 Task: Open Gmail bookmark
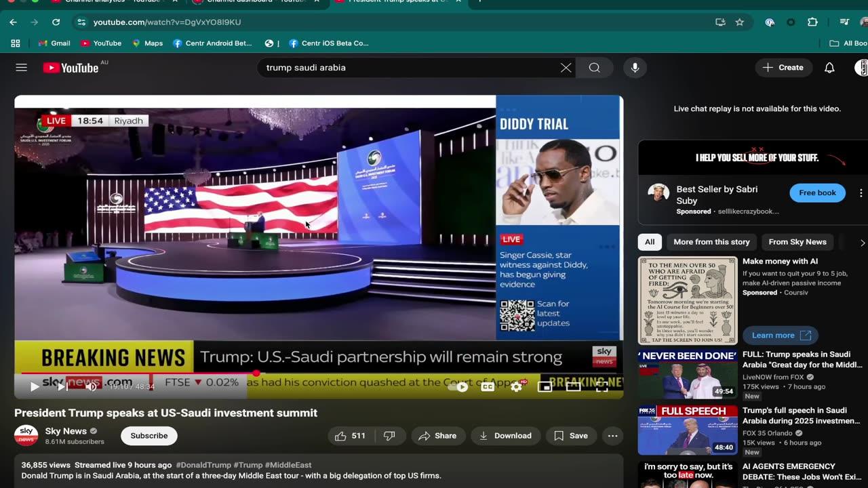coord(54,43)
